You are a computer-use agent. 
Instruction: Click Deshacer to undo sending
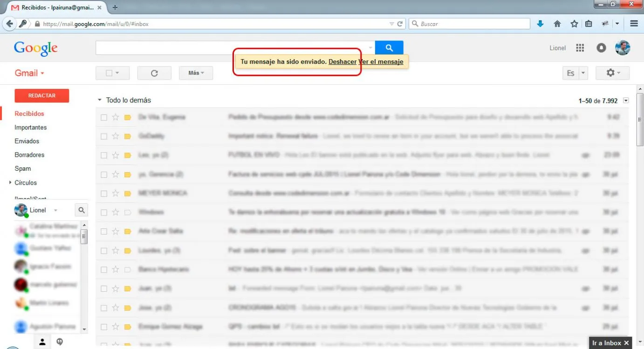[343, 61]
